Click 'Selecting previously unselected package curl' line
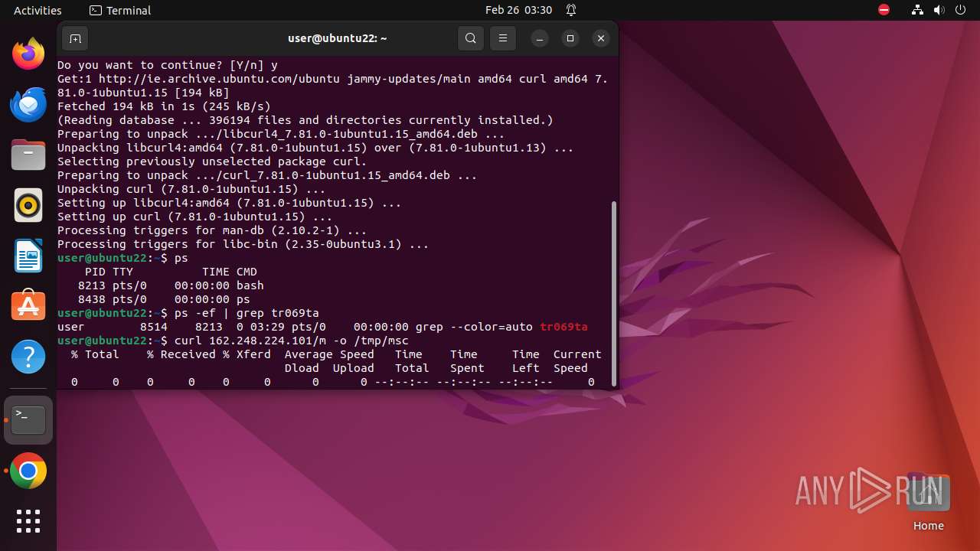This screenshot has width=980, height=551. tap(212, 161)
